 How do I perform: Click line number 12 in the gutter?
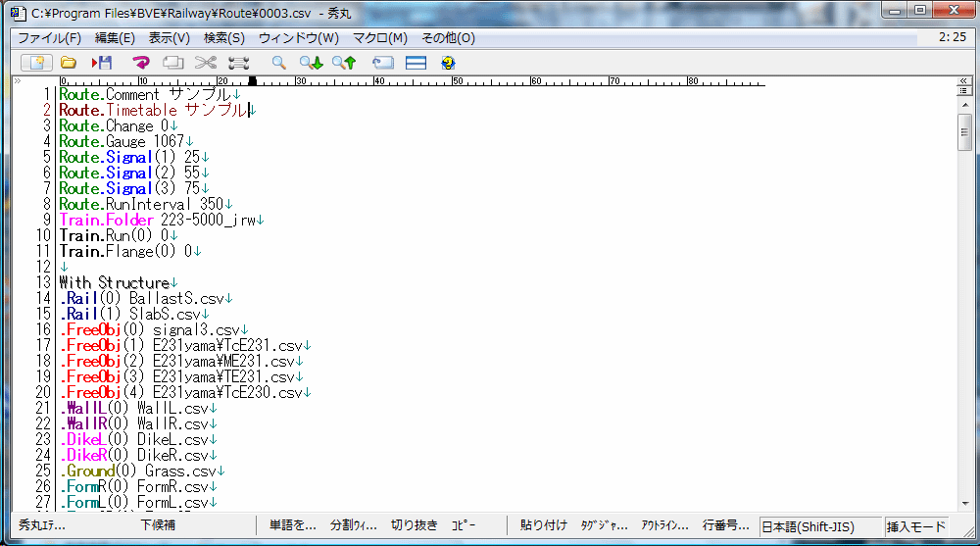(43, 267)
